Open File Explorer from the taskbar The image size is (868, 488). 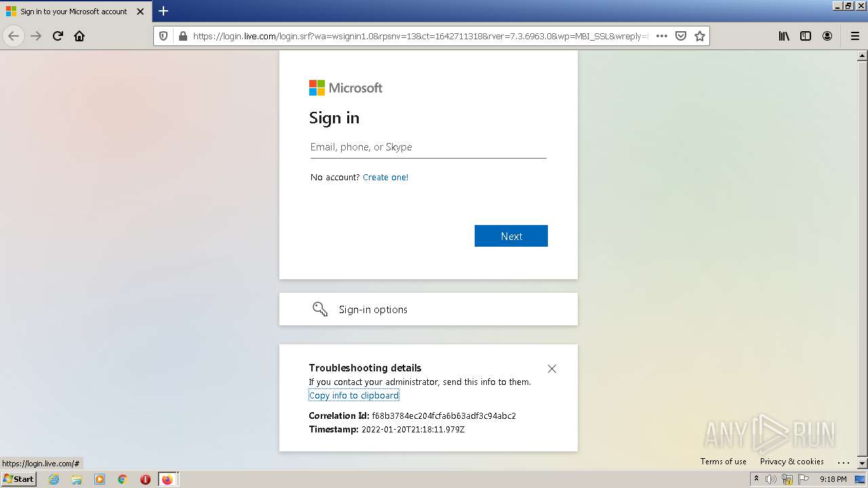tap(77, 479)
